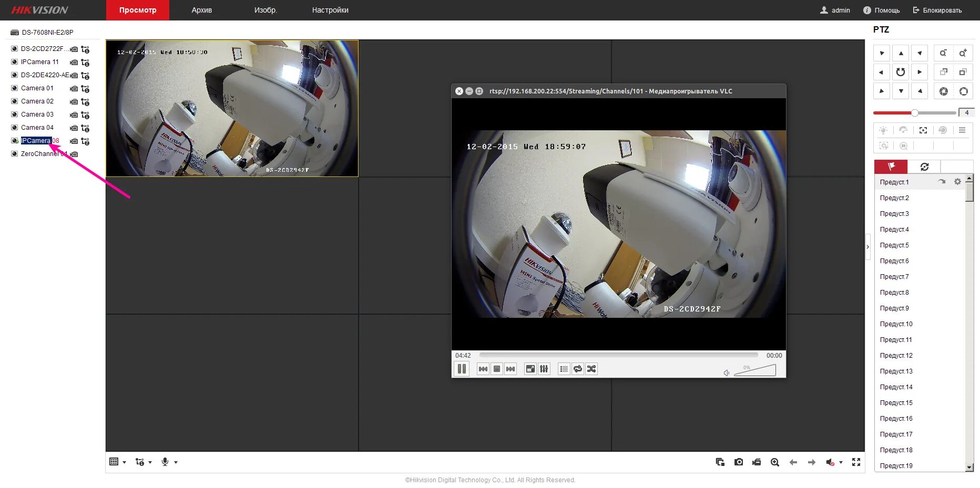Switch stream type for DS-2DE4220-AE

point(85,76)
